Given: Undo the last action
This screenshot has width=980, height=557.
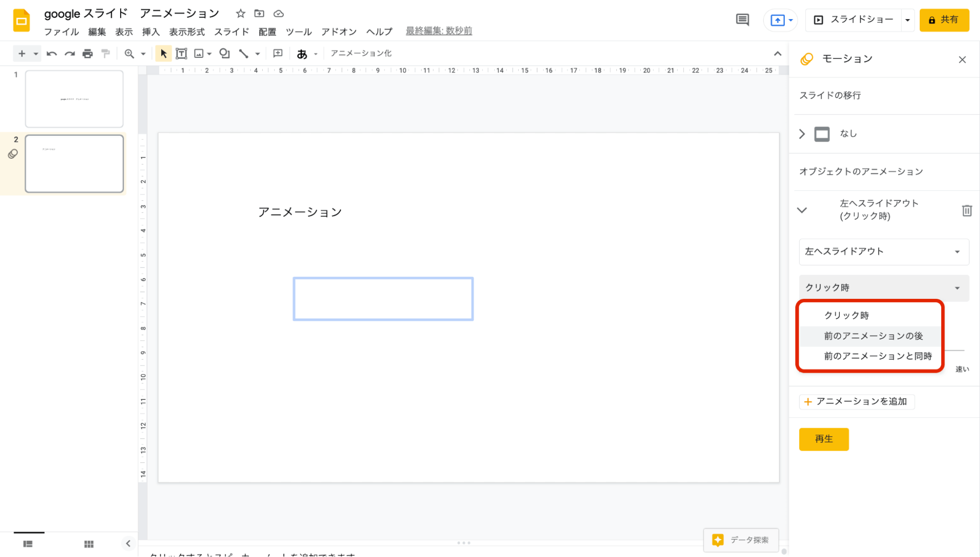Looking at the screenshot, I should (x=51, y=53).
